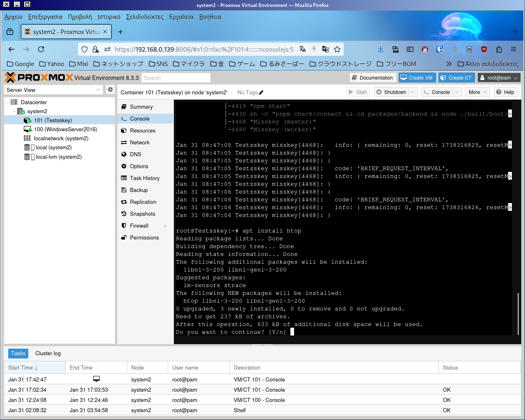Select local (system2) storage
The height and width of the screenshot is (420, 525).
60,147
